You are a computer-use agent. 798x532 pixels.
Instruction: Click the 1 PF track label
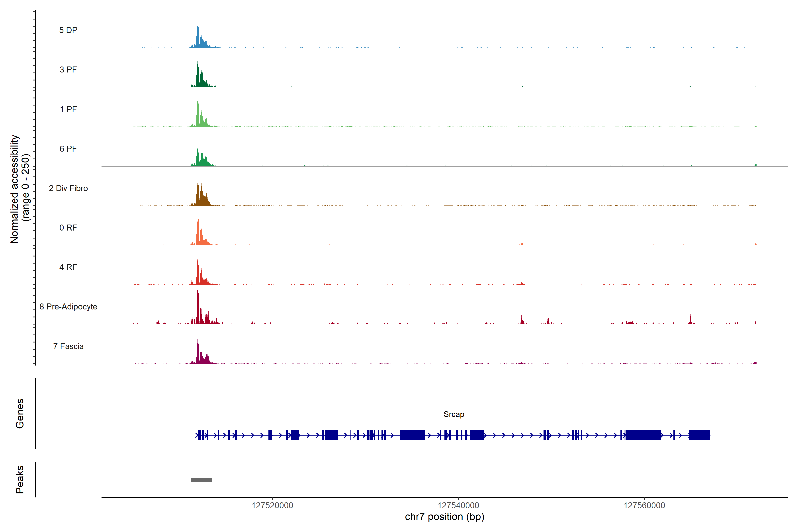[x=68, y=109]
